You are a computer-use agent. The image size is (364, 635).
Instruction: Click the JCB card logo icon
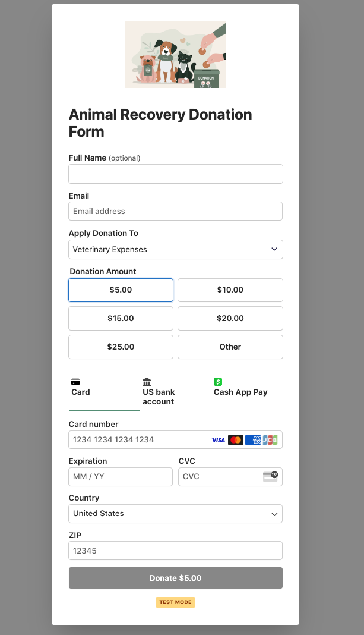(x=270, y=440)
